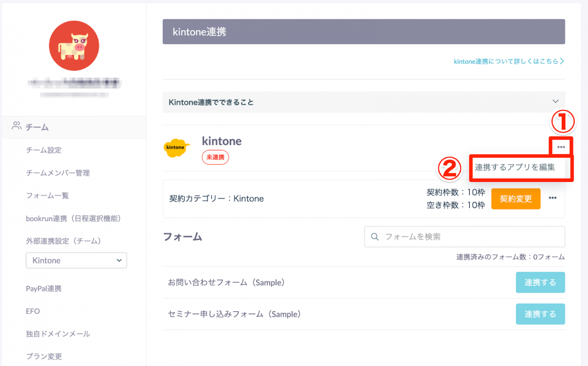Click the red cow avatar image
Image resolution: width=588 pixels, height=366 pixels.
(x=74, y=46)
